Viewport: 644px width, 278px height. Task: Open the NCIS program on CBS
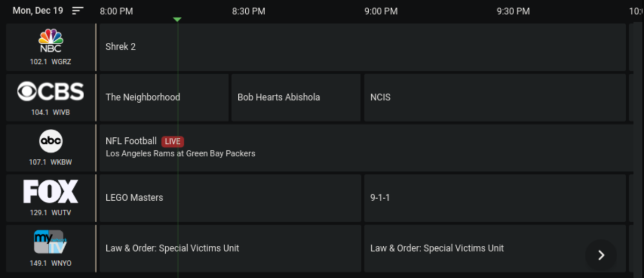(495, 97)
